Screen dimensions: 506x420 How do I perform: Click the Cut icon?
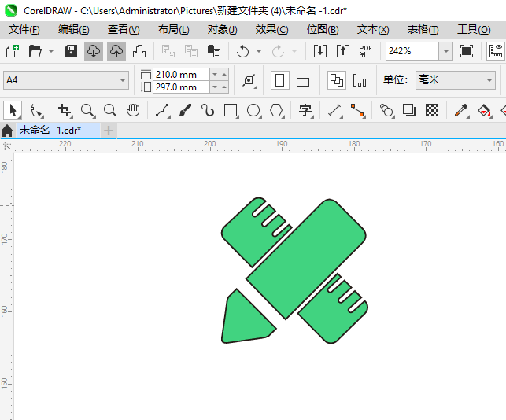(x=168, y=51)
